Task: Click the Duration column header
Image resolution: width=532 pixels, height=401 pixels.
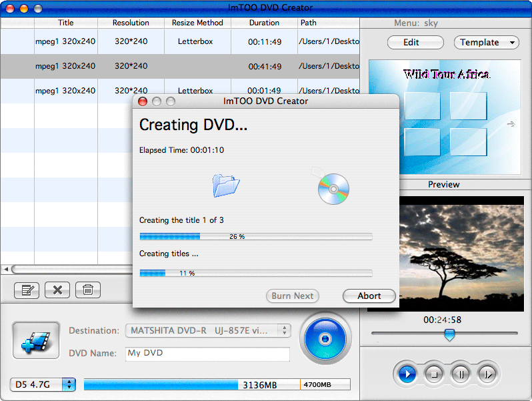Action: [264, 23]
